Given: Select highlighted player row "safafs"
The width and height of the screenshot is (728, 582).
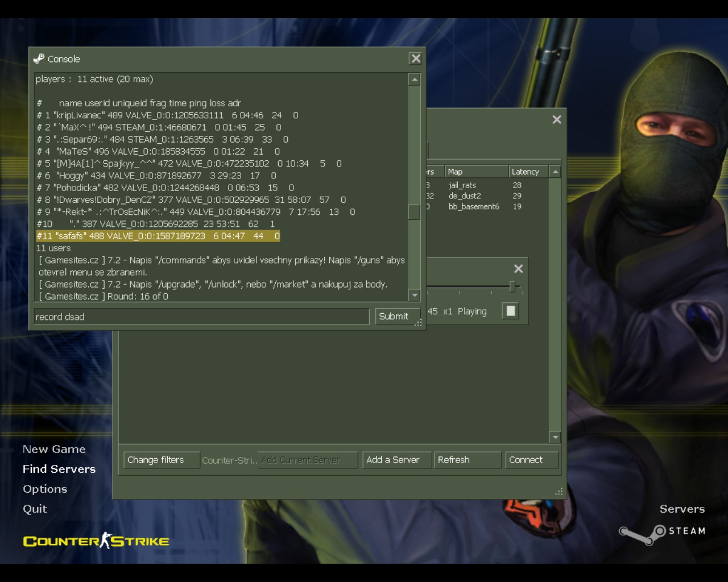Looking at the screenshot, I should 158,236.
